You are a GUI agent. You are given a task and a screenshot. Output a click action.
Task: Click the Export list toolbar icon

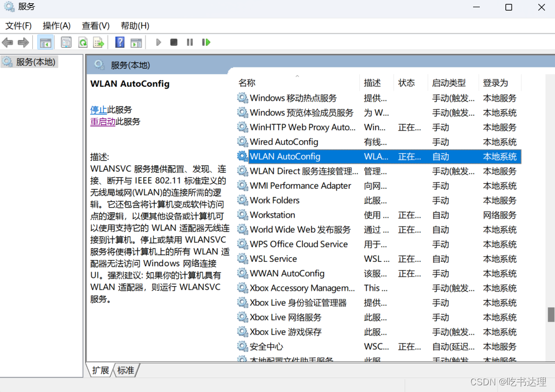(x=99, y=43)
